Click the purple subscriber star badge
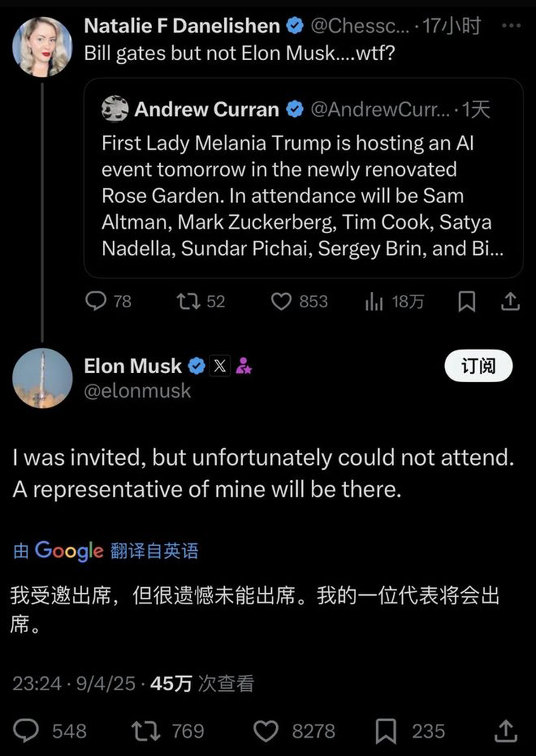 click(x=244, y=366)
